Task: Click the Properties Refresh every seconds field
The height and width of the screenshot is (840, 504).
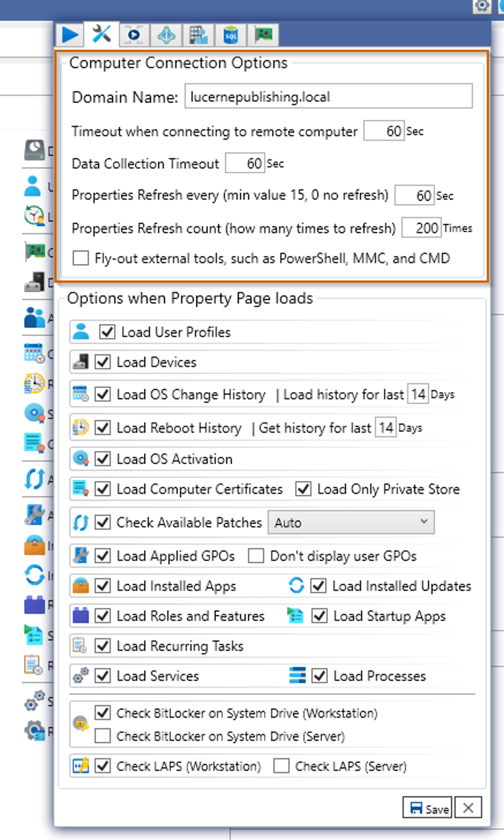Action: click(414, 195)
